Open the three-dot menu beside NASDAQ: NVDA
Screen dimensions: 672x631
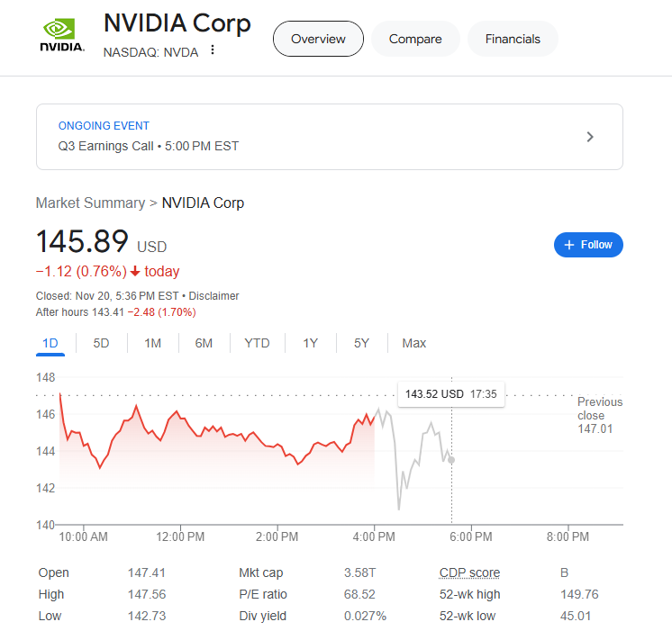pos(213,50)
